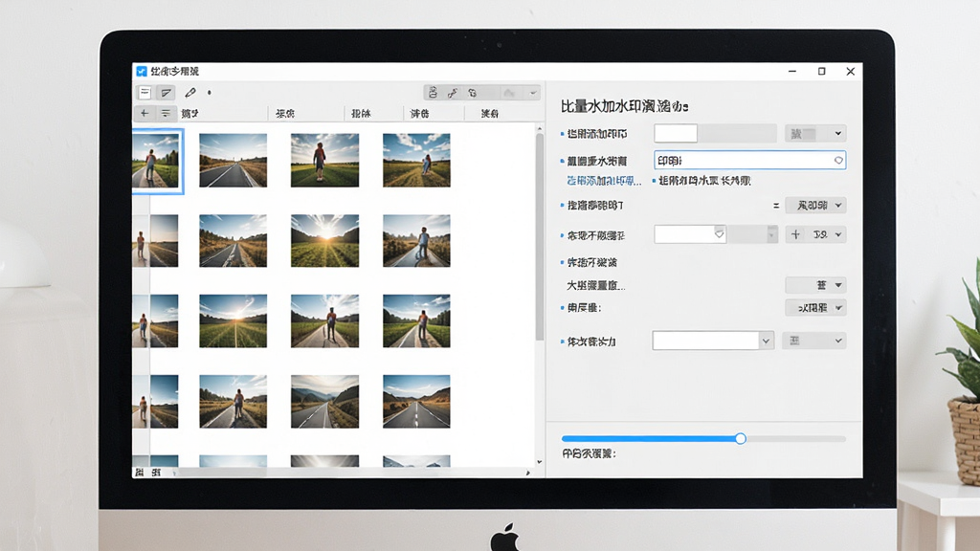The image size is (980, 551).
Task: Click the scroll-down arrow of the thumbnail grid
Action: click(x=540, y=462)
